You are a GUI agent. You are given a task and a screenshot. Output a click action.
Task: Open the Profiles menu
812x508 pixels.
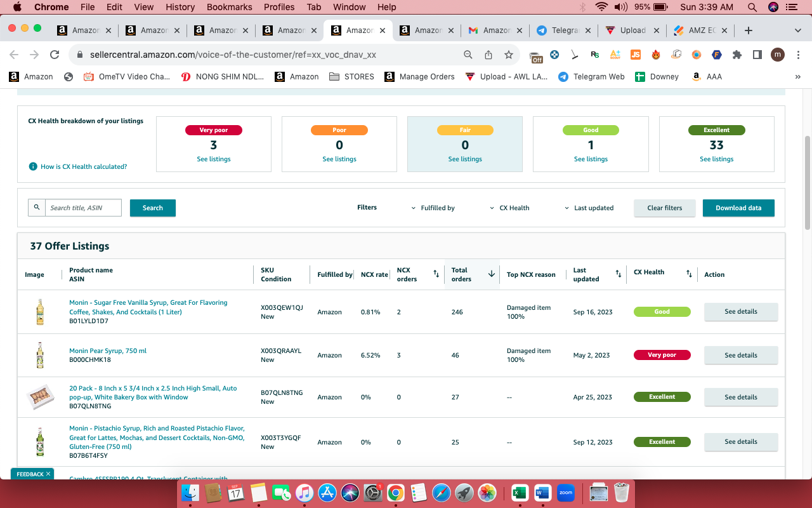pyautogui.click(x=279, y=7)
